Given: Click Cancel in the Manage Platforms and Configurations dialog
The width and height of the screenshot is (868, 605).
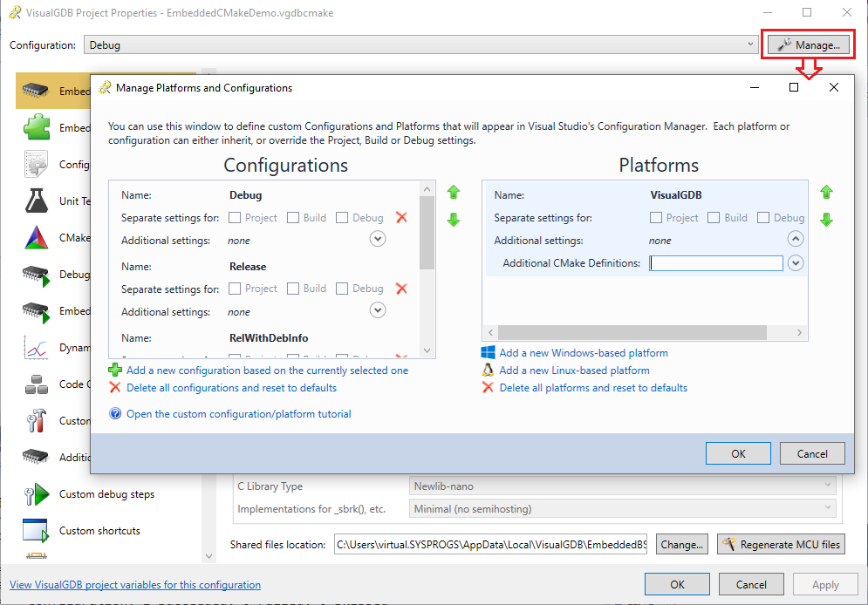Looking at the screenshot, I should point(812,453).
